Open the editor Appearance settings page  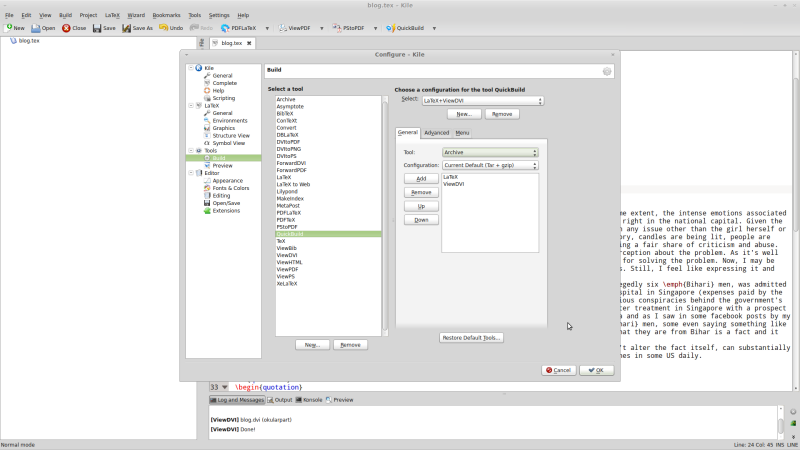228,181
